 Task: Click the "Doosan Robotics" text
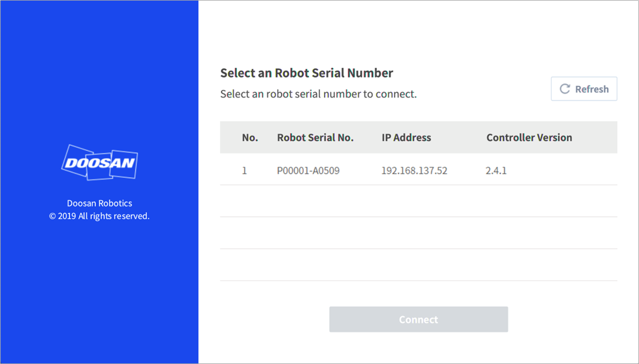tap(100, 203)
